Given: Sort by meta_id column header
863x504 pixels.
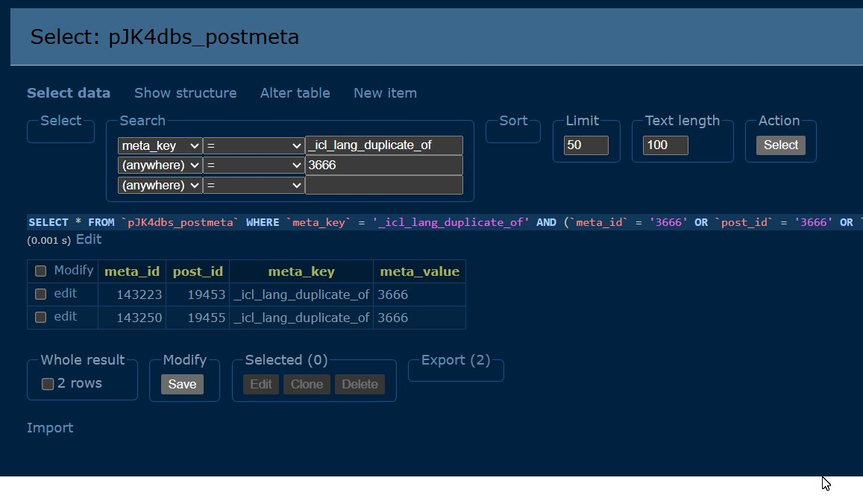Looking at the screenshot, I should pos(132,271).
